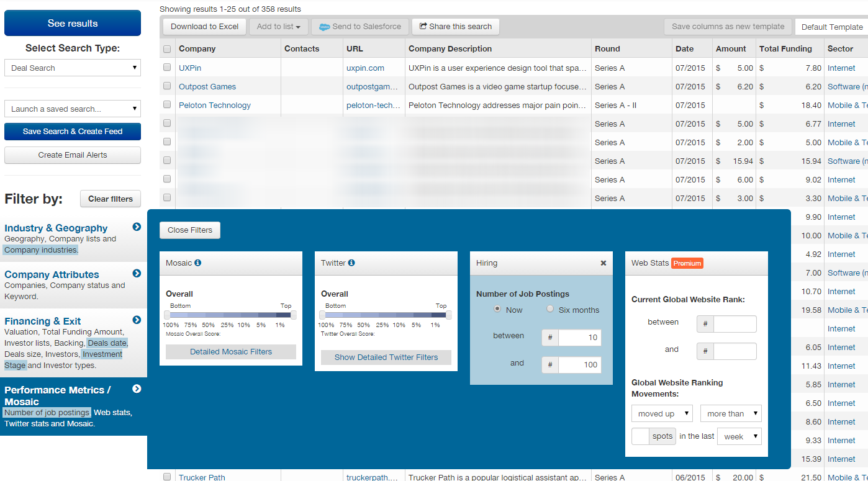Image resolution: width=868 pixels, height=481 pixels.
Task: Click the Share this search arrow icon
Action: click(x=425, y=26)
